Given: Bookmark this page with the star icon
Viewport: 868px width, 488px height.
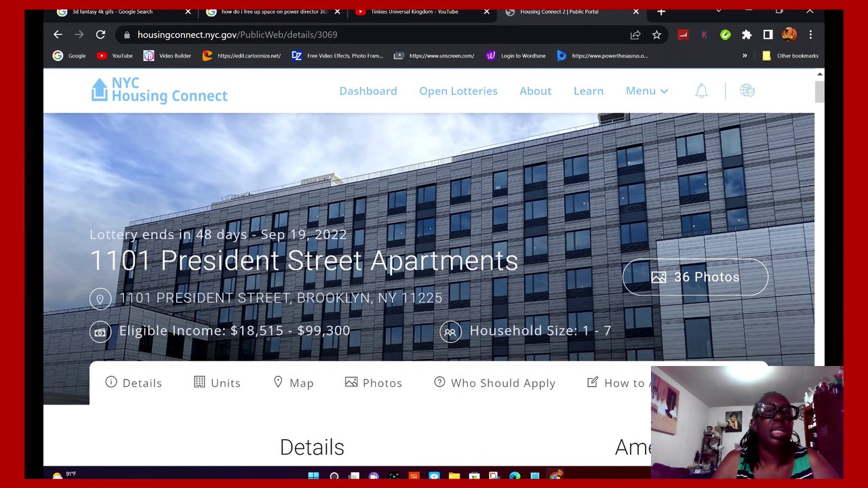Looking at the screenshot, I should click(656, 35).
